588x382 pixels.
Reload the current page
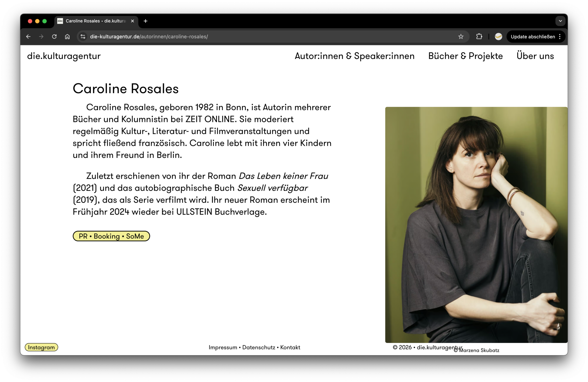54,37
